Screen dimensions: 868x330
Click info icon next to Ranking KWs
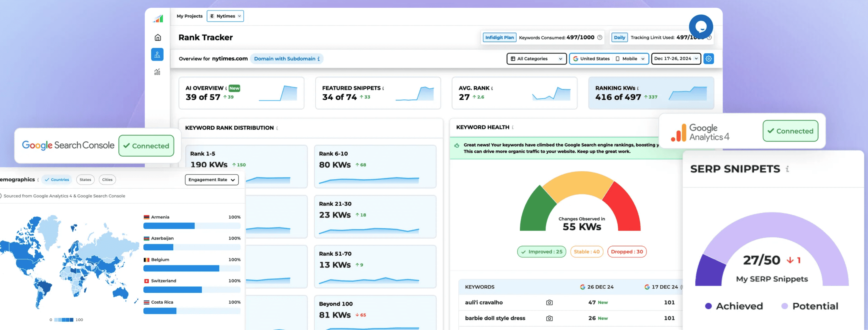[638, 88]
